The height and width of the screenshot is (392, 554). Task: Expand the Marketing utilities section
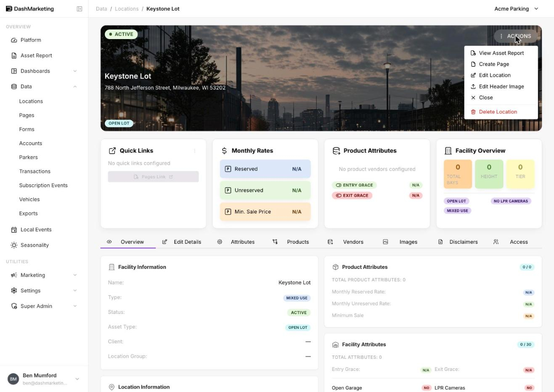click(x=44, y=275)
